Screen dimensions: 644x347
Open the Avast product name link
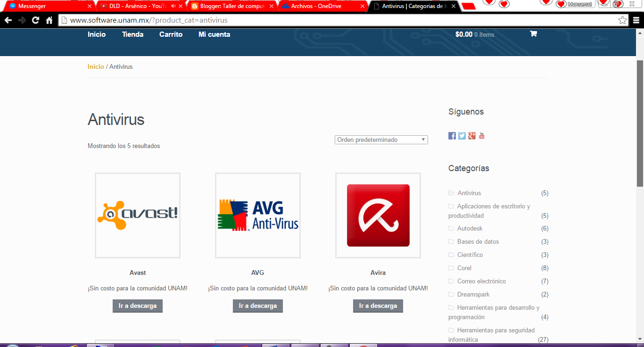point(138,273)
